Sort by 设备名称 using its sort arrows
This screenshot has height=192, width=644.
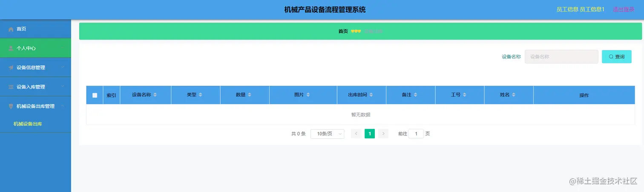[x=155, y=95]
